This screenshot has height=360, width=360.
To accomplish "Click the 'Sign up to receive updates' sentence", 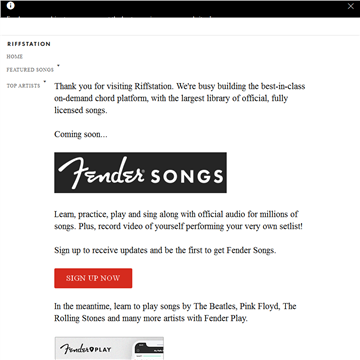I will [165, 250].
